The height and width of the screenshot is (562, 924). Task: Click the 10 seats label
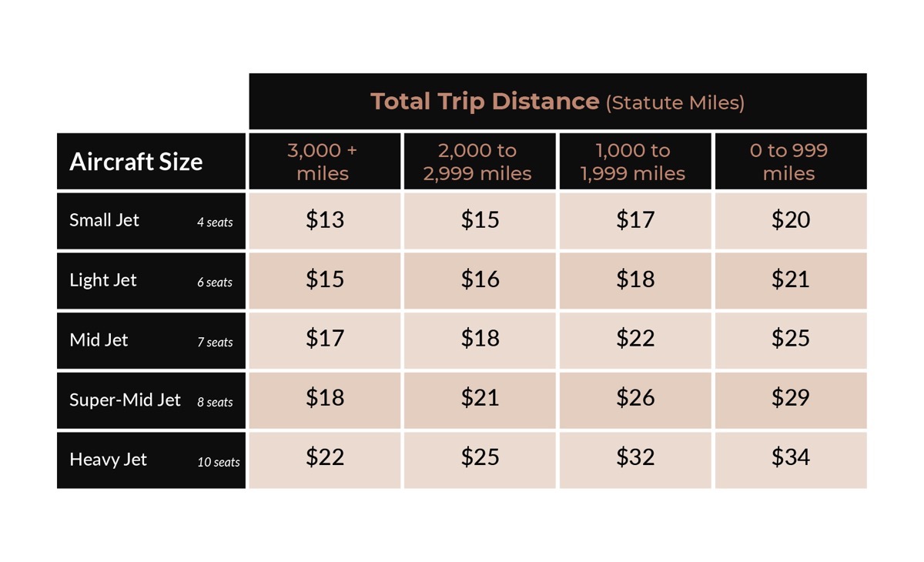click(219, 463)
